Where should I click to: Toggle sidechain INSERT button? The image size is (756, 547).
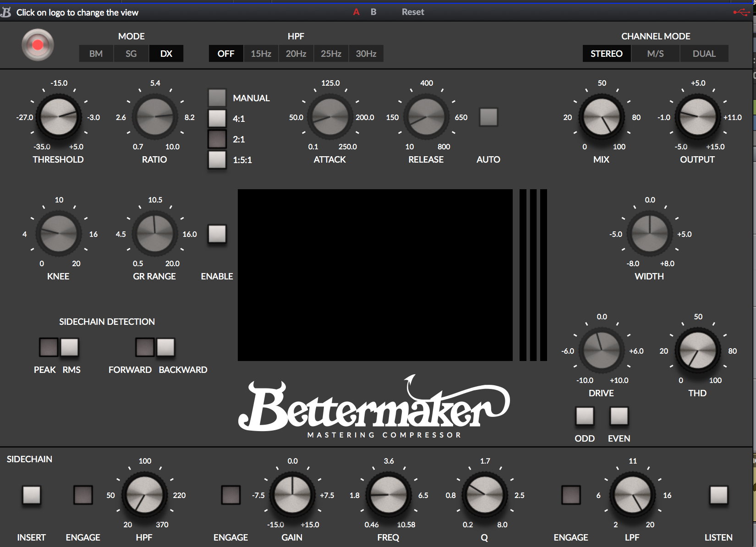(32, 495)
